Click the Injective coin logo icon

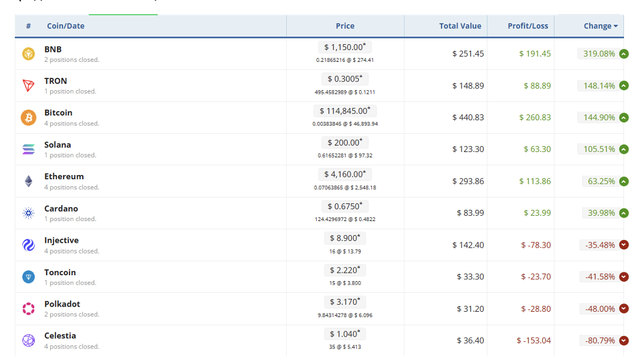point(28,245)
